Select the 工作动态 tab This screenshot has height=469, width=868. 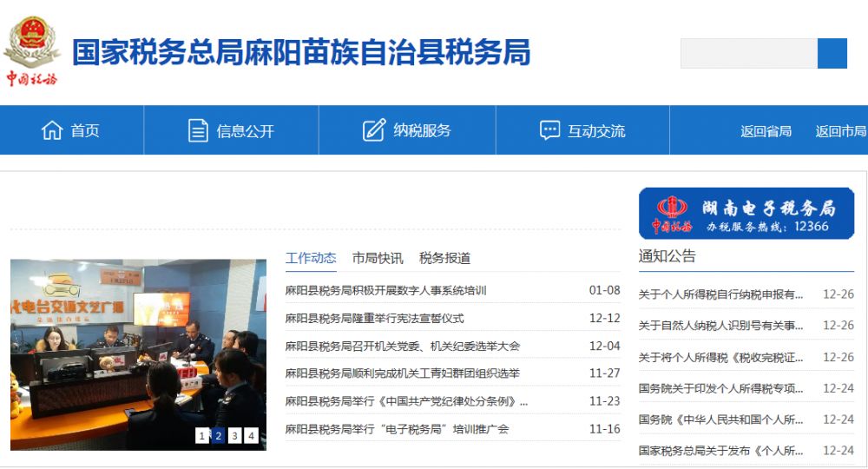(x=311, y=258)
